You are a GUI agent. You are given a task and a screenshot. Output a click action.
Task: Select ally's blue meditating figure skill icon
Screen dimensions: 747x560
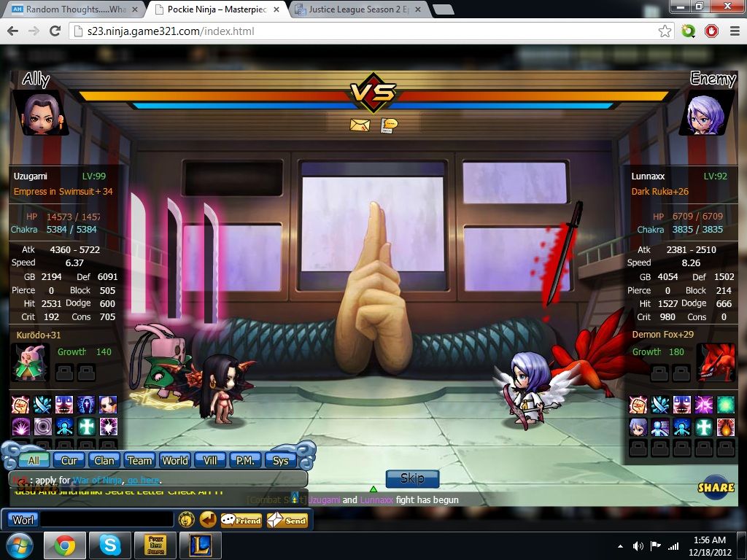(x=64, y=427)
